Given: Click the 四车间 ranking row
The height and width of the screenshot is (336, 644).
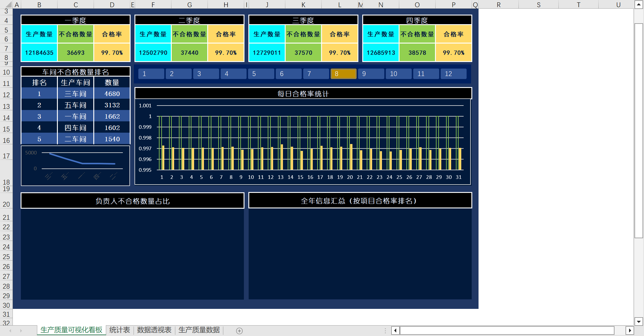Looking at the screenshot, I should [x=75, y=128].
